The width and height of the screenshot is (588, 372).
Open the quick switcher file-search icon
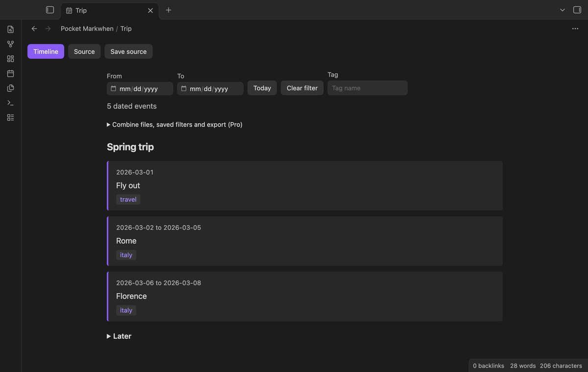pyautogui.click(x=10, y=29)
